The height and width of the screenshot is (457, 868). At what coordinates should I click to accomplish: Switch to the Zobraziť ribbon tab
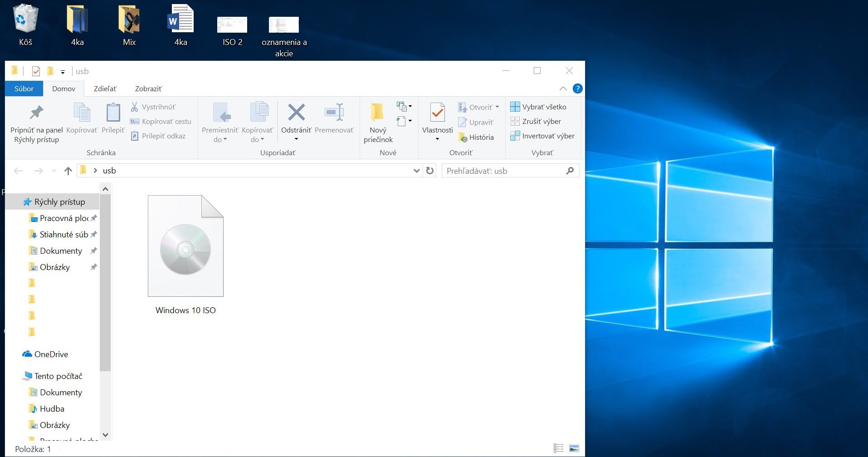[148, 88]
